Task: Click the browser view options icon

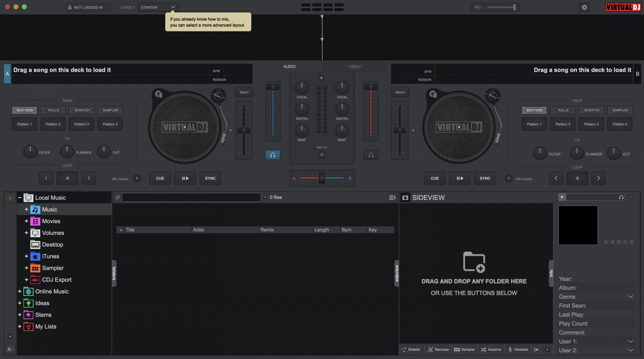Action: [x=392, y=198]
